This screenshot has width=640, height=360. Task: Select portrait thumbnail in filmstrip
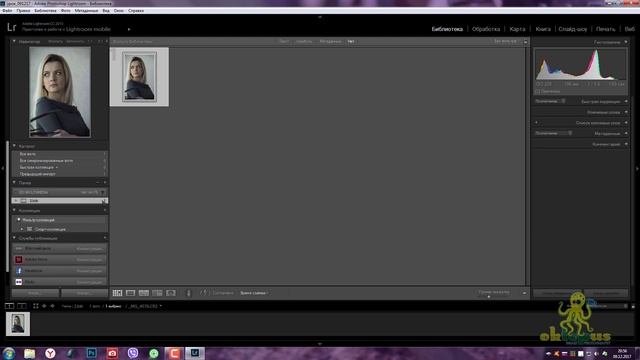[18, 324]
